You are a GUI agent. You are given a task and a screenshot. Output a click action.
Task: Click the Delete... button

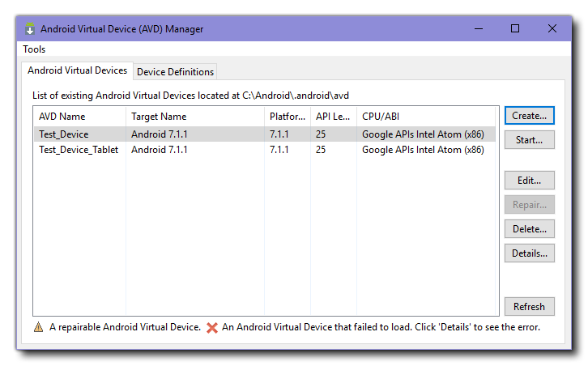point(529,228)
